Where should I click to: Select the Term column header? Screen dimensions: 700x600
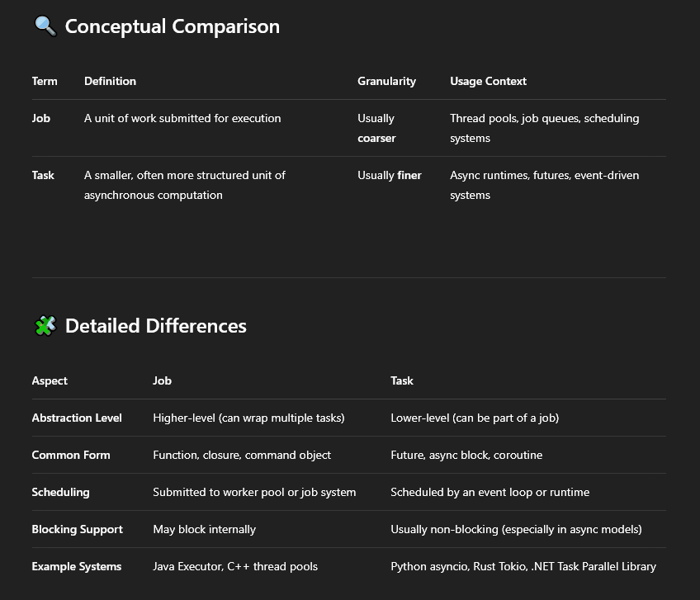click(45, 81)
